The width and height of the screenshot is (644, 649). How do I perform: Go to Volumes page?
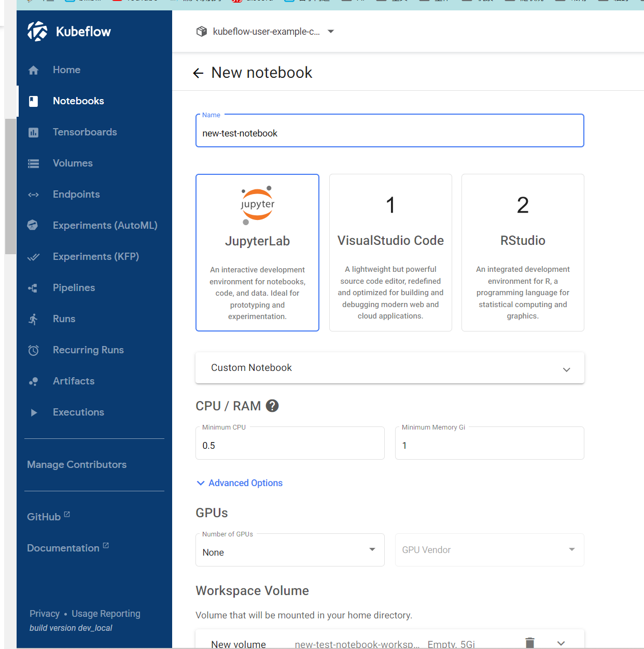94,163
